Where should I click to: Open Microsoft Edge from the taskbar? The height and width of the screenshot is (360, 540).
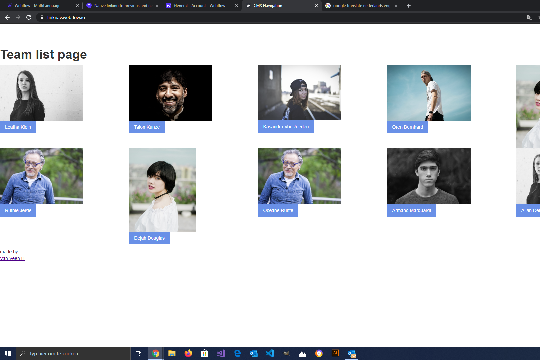coord(237,353)
